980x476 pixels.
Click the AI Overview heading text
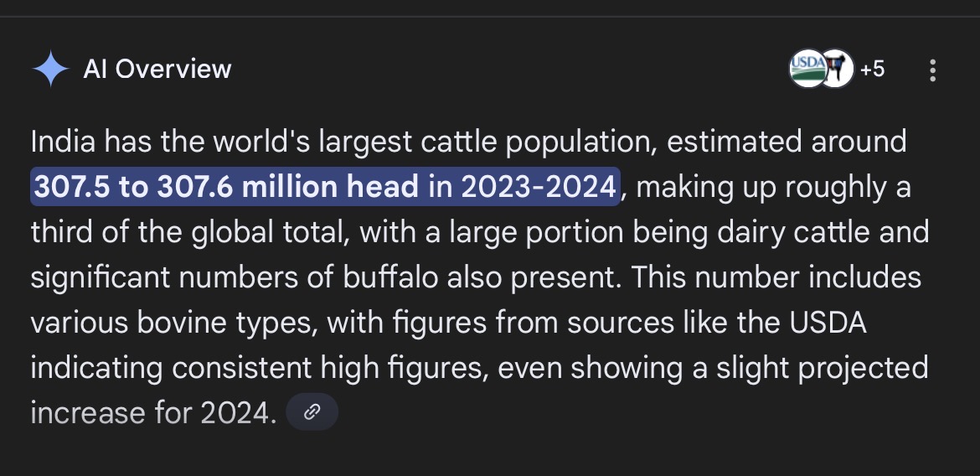coord(157,69)
